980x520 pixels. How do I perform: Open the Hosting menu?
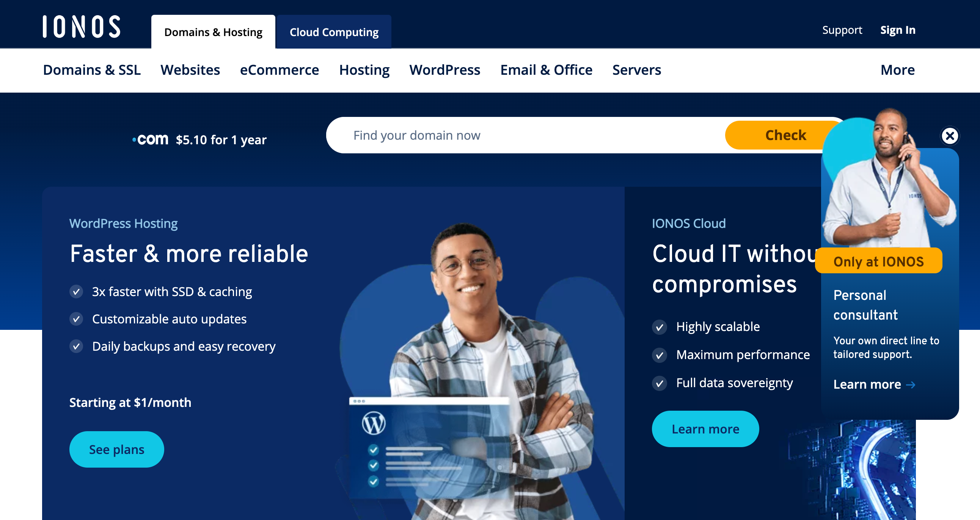(x=364, y=70)
